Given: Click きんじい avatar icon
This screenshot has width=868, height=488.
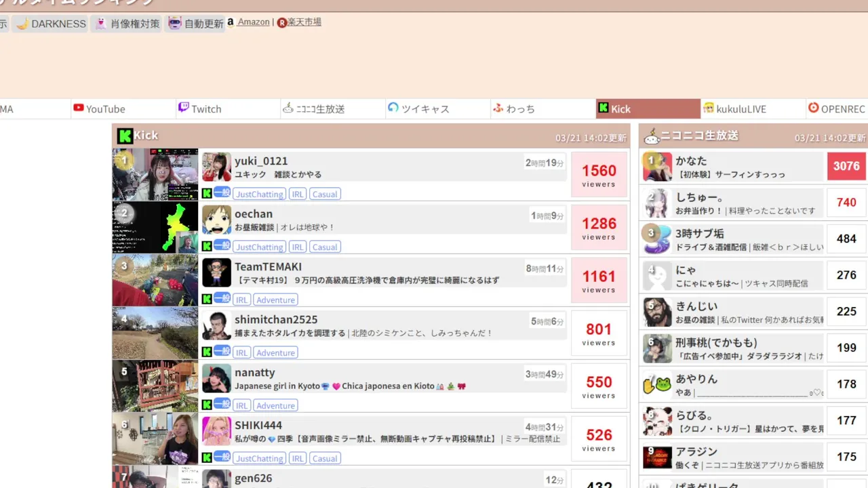Looking at the screenshot, I should click(x=657, y=312).
